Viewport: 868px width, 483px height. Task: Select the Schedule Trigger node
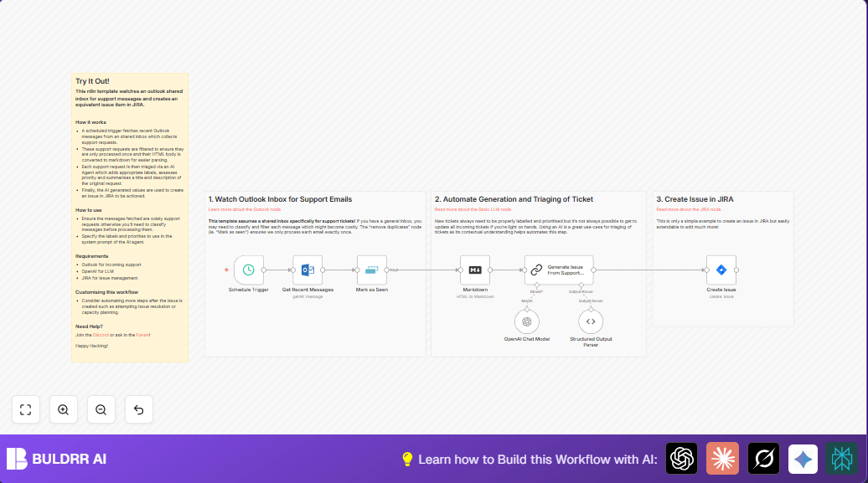249,270
